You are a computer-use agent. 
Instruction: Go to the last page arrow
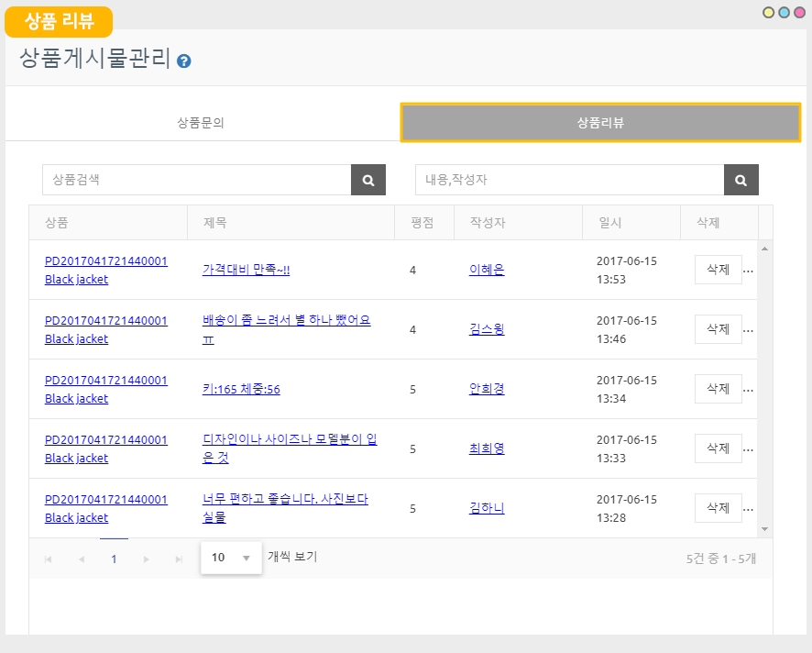point(179,559)
